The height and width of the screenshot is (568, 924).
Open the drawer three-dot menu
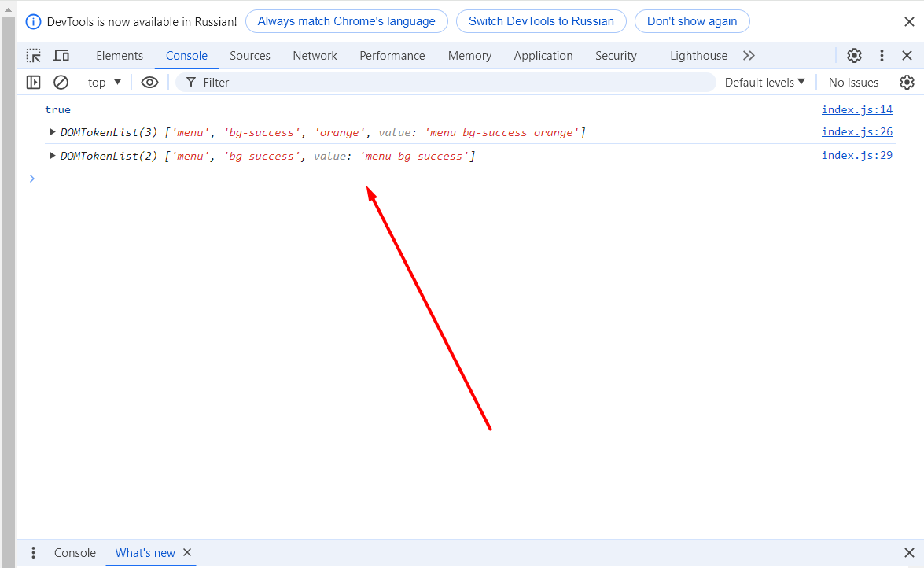[33, 553]
